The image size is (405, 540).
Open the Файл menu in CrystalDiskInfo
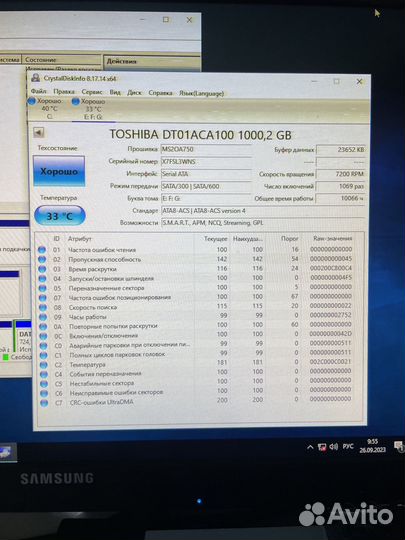[38, 91]
